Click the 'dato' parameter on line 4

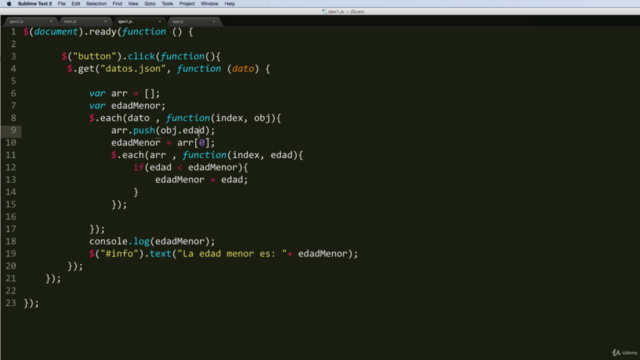tap(243, 69)
